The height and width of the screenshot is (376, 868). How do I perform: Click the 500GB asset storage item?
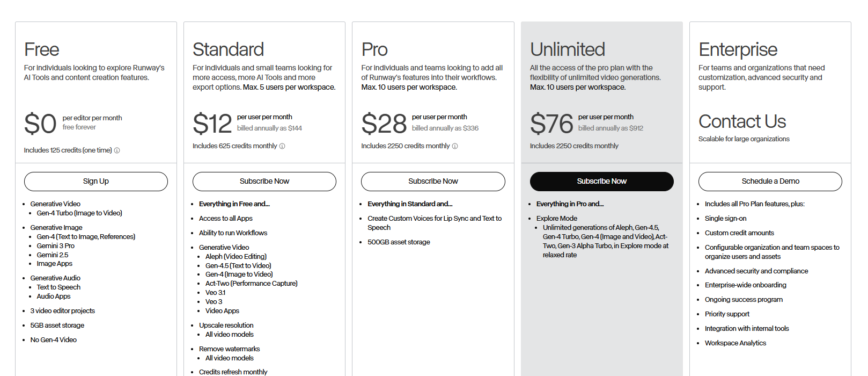[x=399, y=242]
